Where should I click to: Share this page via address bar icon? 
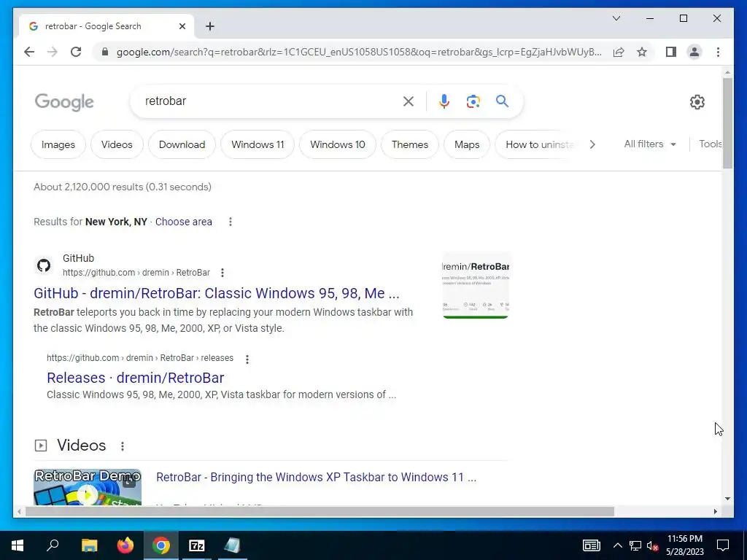tap(619, 52)
